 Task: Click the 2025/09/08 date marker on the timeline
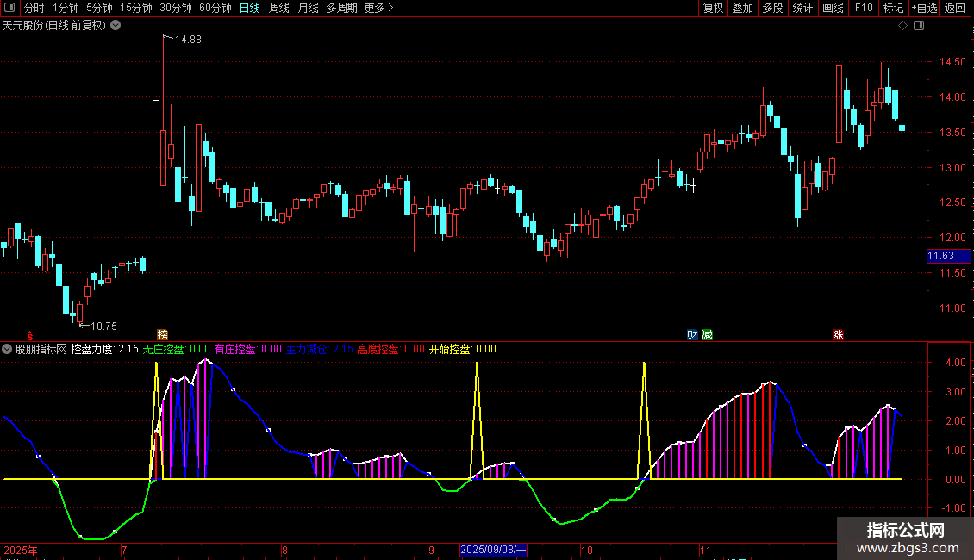click(x=493, y=550)
